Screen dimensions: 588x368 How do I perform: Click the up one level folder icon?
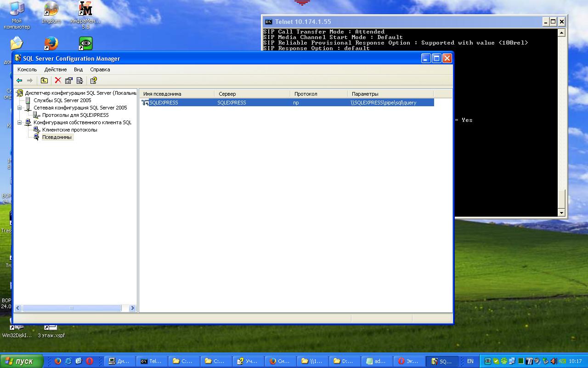pyautogui.click(x=44, y=80)
